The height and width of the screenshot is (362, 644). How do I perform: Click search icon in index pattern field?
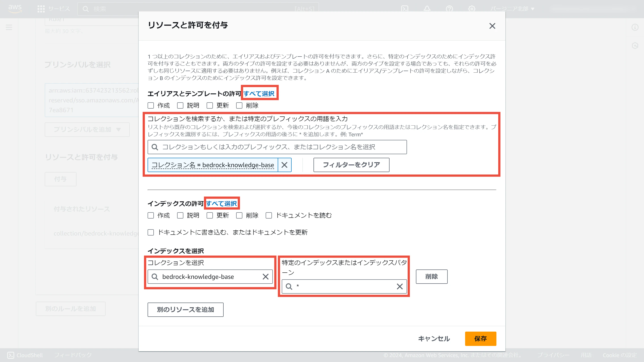coord(289,286)
